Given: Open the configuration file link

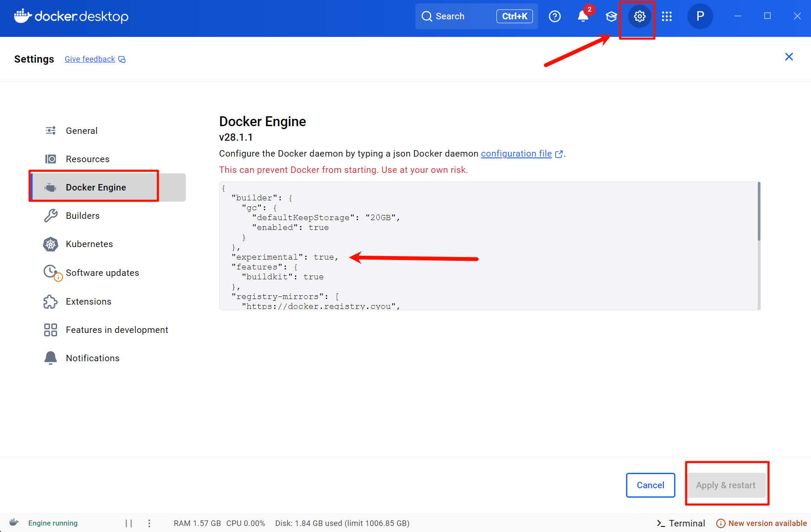Looking at the screenshot, I should point(516,154).
